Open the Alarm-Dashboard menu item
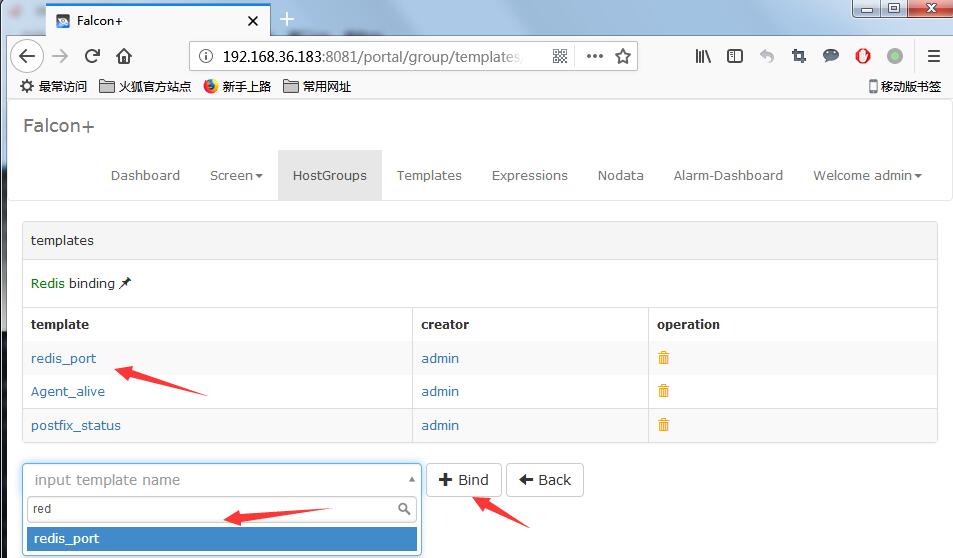This screenshot has width=953, height=558. (x=728, y=175)
